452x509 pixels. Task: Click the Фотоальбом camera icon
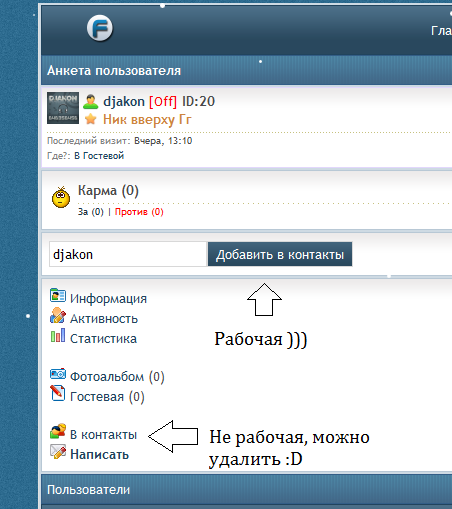tap(58, 374)
